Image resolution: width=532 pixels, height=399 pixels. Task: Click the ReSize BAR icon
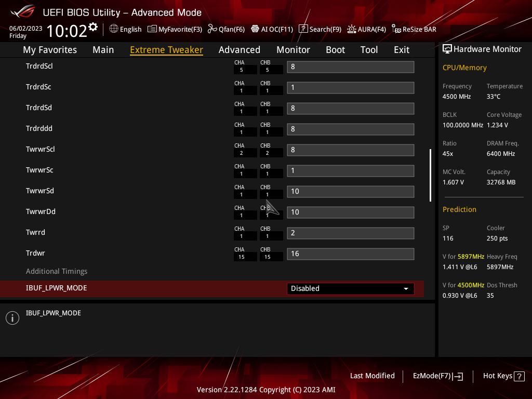click(396, 29)
